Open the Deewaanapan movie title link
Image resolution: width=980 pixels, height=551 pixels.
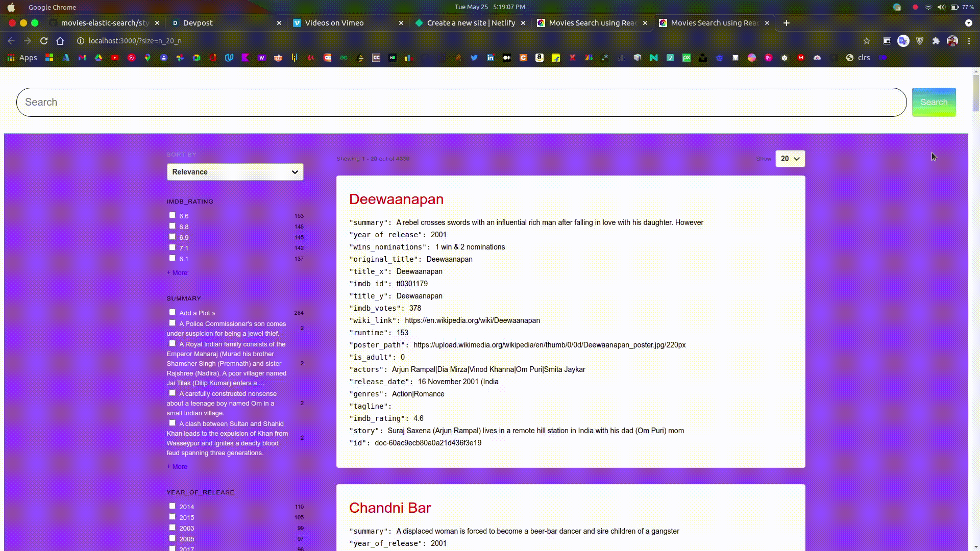(396, 199)
